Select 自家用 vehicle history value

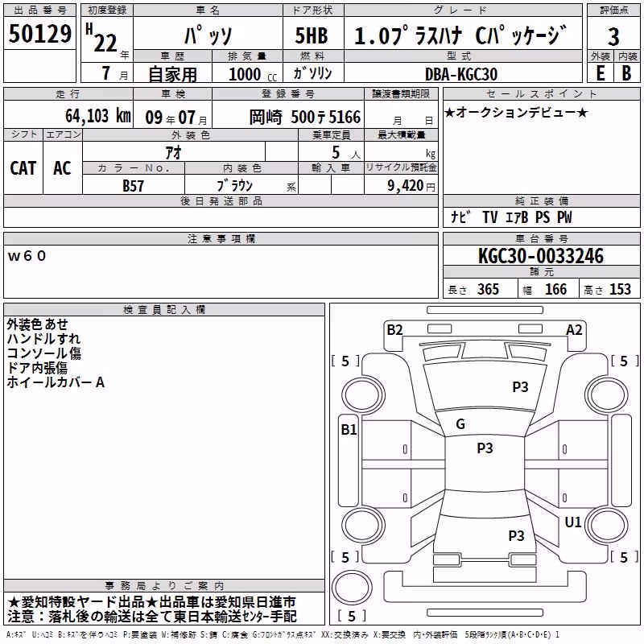[172, 74]
